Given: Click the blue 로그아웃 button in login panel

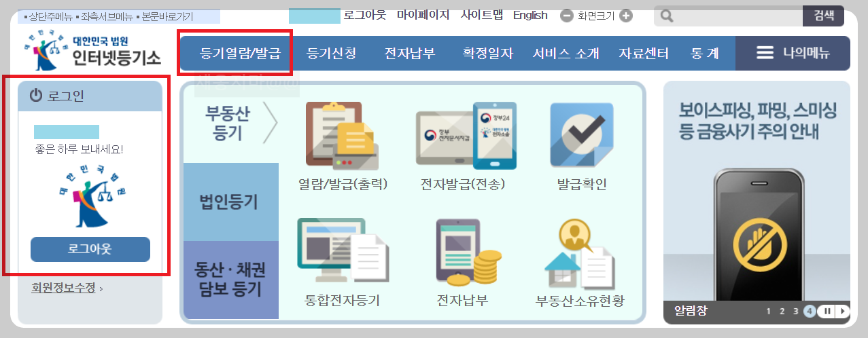Looking at the screenshot, I should coord(90,249).
